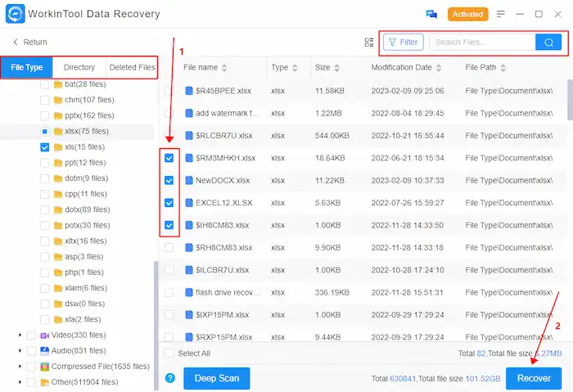Check the Select All checkbox
This screenshot has width=573, height=392.
[169, 354]
